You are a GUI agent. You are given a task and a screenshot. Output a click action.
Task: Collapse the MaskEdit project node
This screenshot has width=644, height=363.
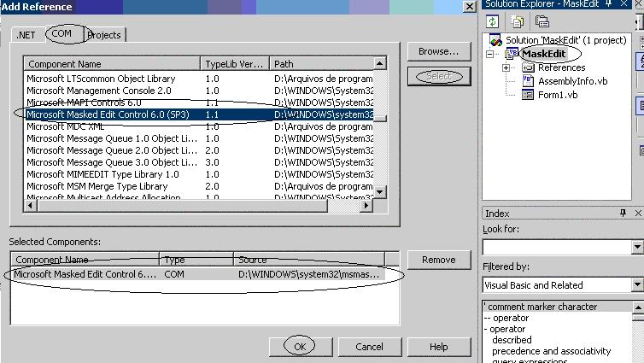489,54
